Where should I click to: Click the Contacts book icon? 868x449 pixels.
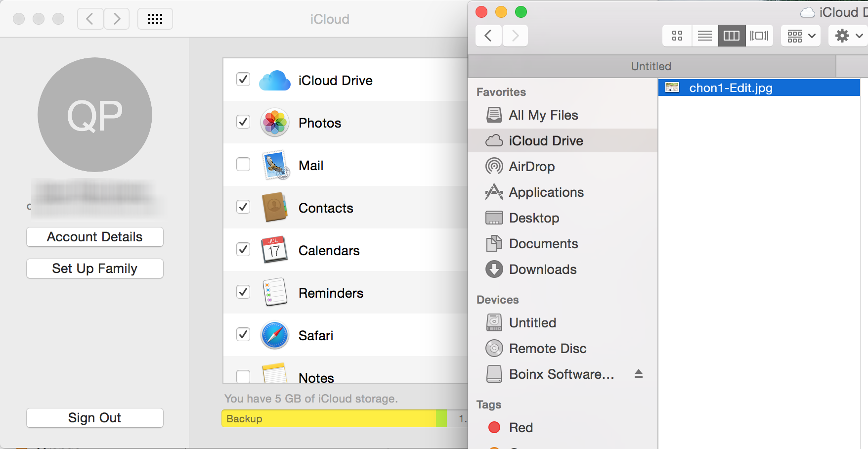point(274,208)
